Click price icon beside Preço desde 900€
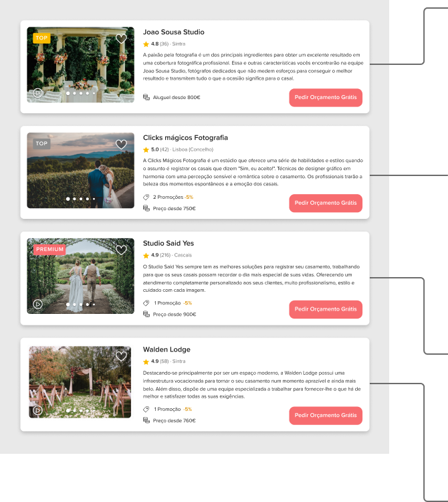The image size is (448, 502). (x=146, y=314)
